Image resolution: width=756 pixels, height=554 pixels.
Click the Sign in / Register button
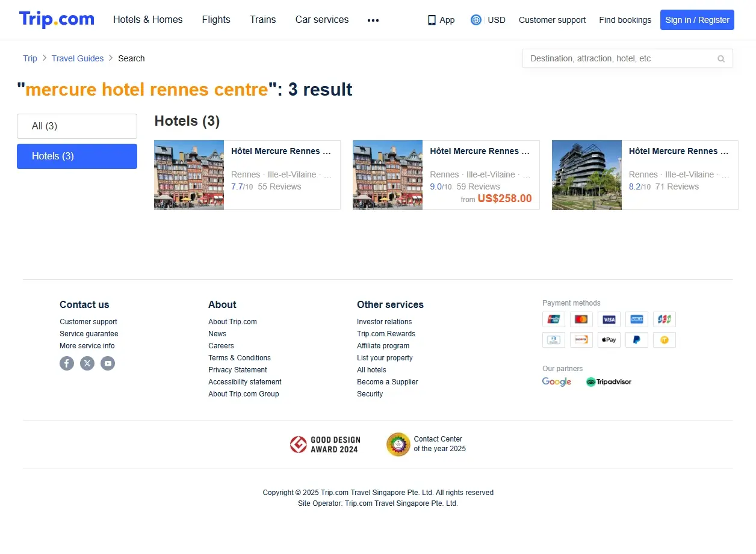(697, 20)
